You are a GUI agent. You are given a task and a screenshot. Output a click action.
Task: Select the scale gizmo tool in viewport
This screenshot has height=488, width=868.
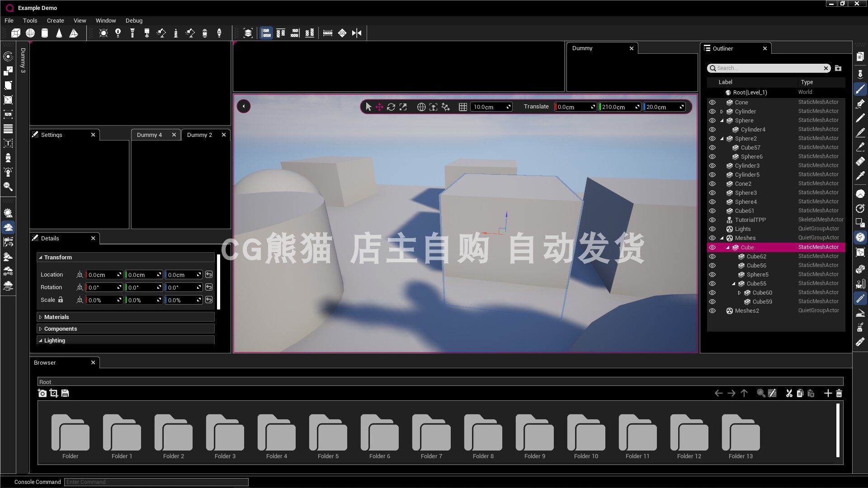click(403, 107)
